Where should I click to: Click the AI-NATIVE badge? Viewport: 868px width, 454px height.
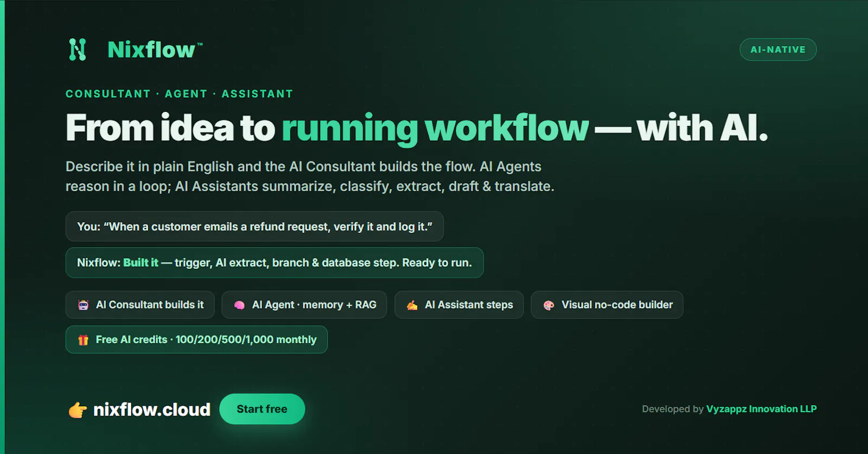click(778, 49)
